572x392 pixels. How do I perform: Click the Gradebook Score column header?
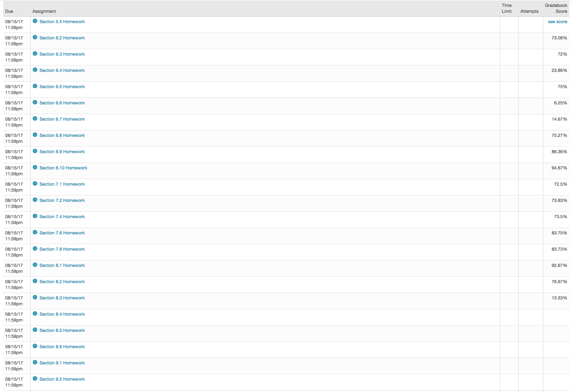click(556, 8)
